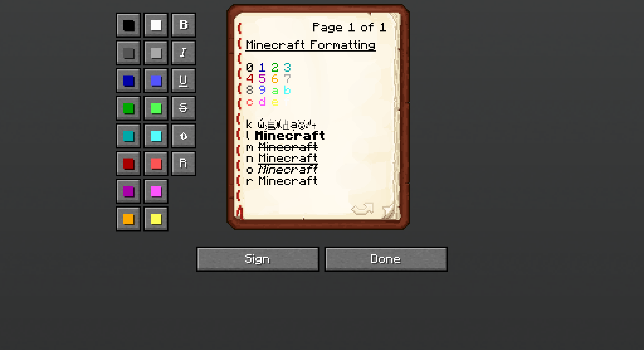
Task: Place cursor in Minecraft Formatting title line
Action: click(311, 45)
